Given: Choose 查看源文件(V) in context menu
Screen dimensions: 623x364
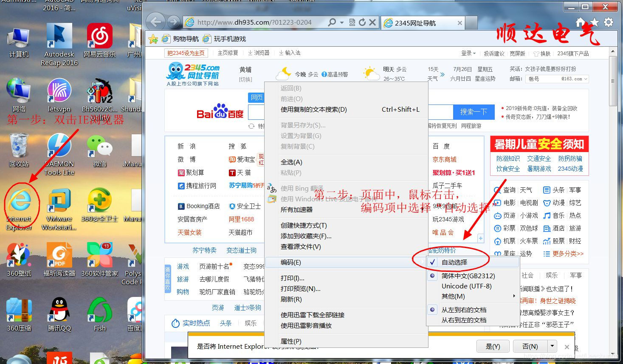Looking at the screenshot, I should point(346,246).
